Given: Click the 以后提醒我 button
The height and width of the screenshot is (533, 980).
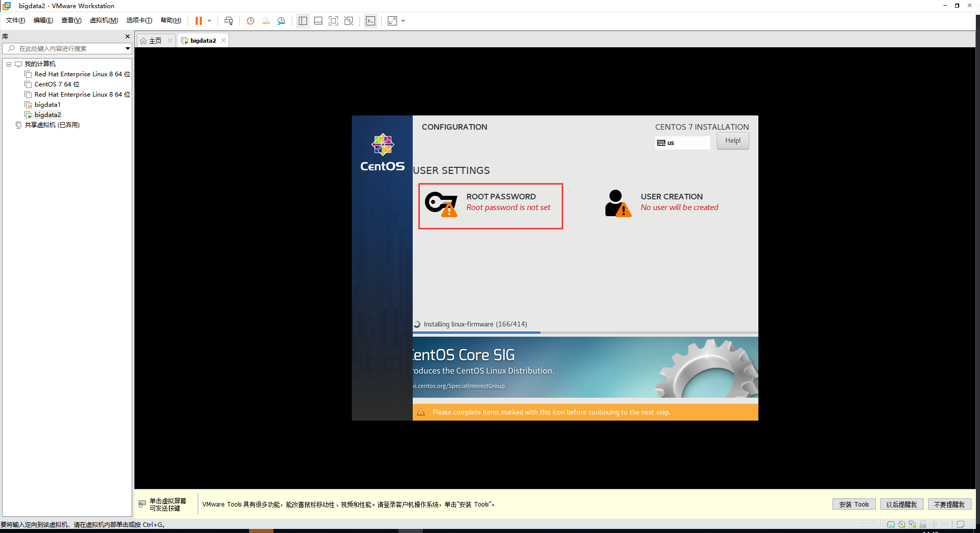Looking at the screenshot, I should [x=901, y=505].
